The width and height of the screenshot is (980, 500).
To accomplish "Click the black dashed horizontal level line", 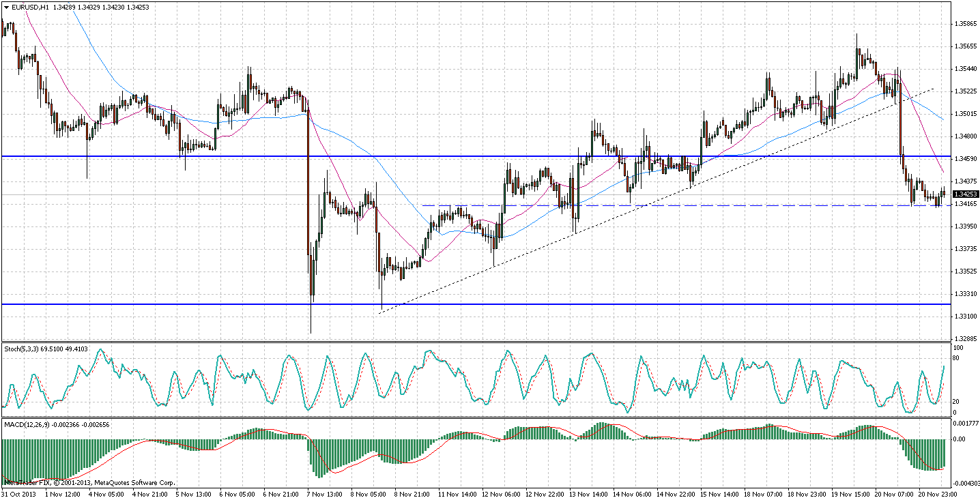I will [682, 205].
